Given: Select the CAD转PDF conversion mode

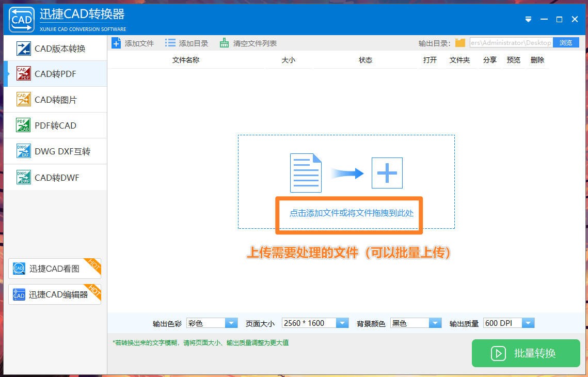Looking at the screenshot, I should pyautogui.click(x=55, y=74).
